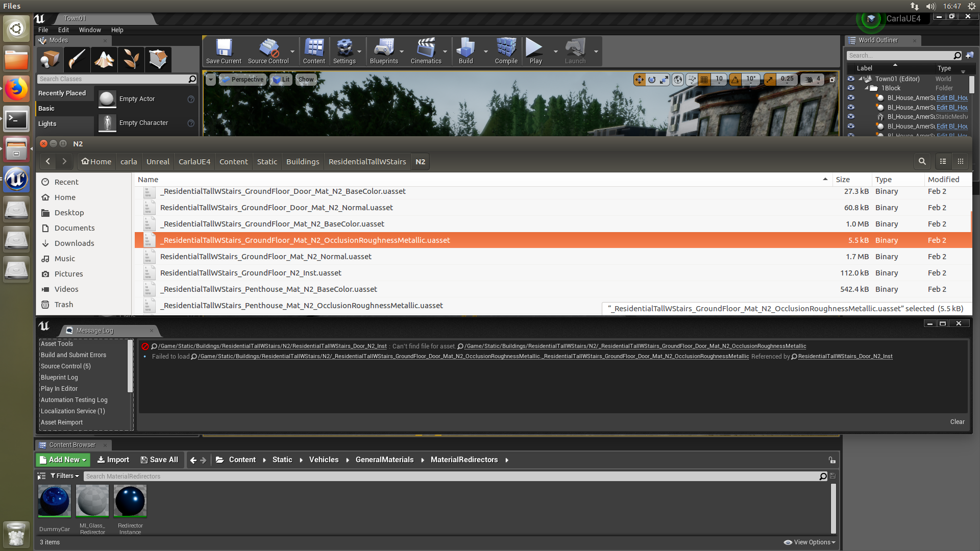This screenshot has width=980, height=551.
Task: Select the DummyCar asset thumbnail
Action: pos(54,501)
